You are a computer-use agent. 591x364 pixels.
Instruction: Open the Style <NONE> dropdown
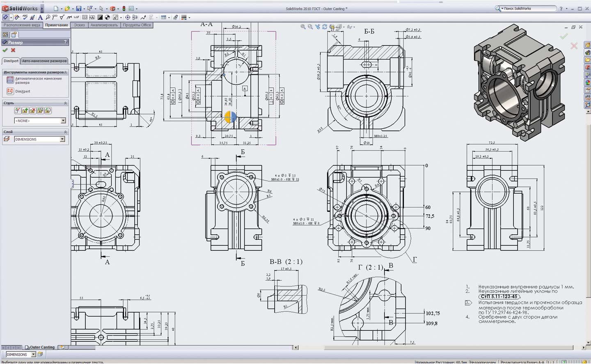coord(63,121)
